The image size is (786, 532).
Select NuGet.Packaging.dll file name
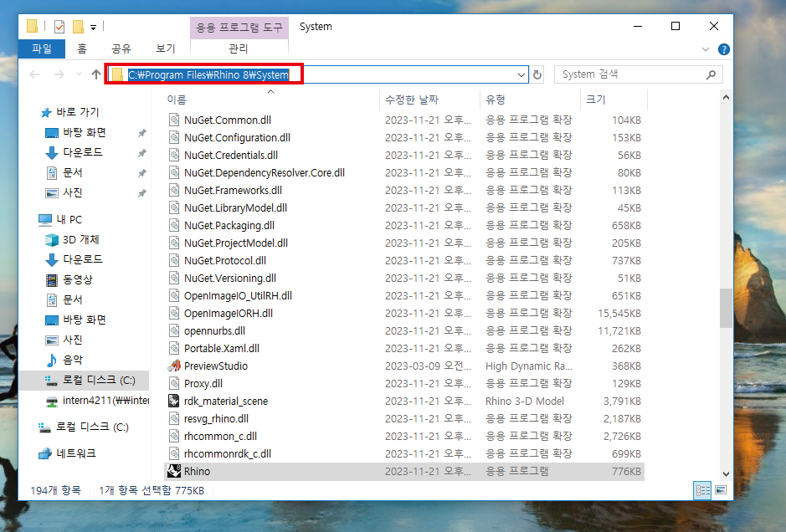[229, 225]
